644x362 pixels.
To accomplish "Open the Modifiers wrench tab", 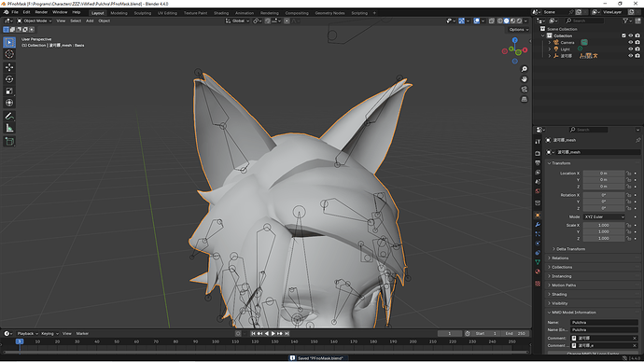I will (538, 225).
